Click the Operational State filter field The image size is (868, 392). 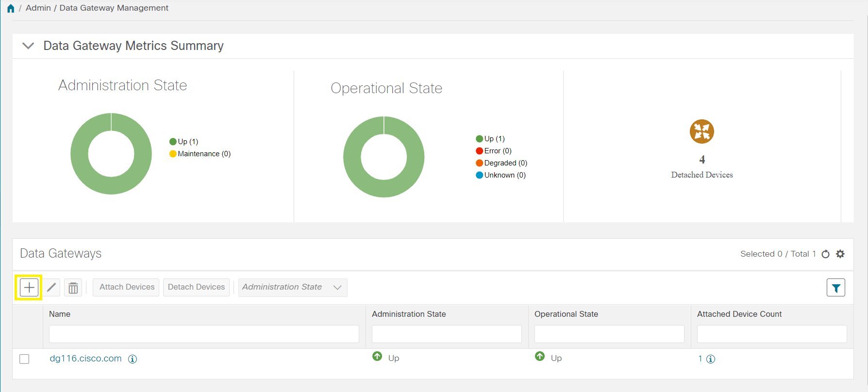(609, 334)
